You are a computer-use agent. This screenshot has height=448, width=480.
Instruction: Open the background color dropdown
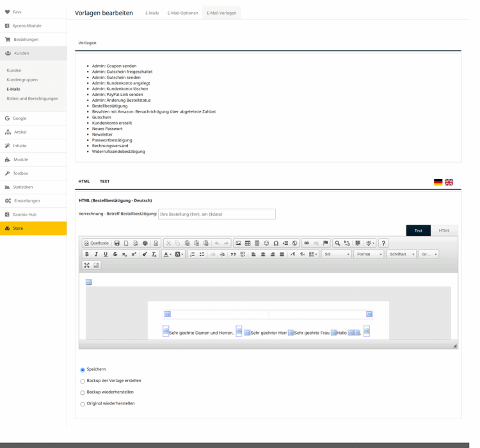[x=179, y=254]
